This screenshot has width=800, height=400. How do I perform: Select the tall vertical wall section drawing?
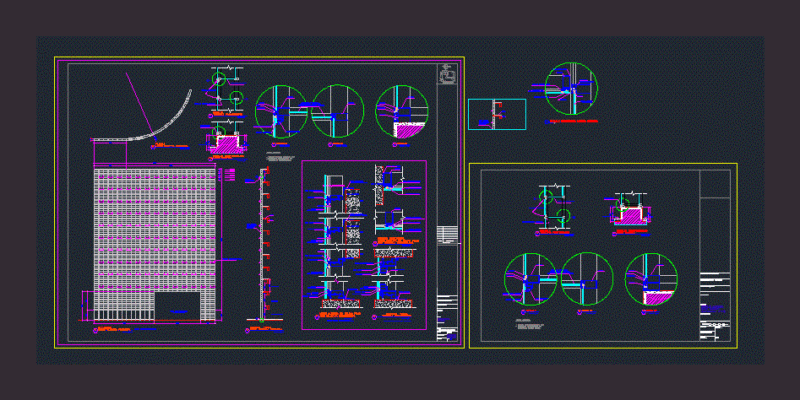pyautogui.click(x=263, y=245)
